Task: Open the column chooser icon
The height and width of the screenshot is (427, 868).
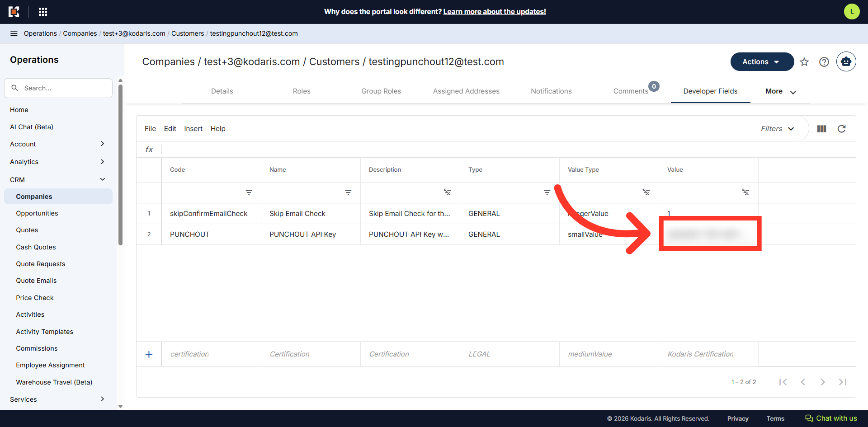Action: (x=822, y=129)
